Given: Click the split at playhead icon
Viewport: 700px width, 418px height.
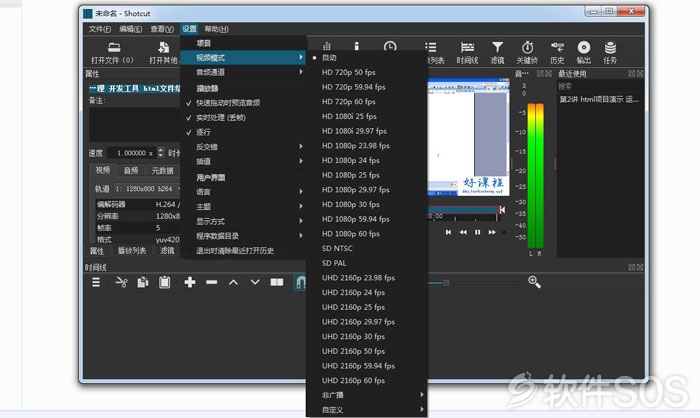Looking at the screenshot, I should 277,282.
